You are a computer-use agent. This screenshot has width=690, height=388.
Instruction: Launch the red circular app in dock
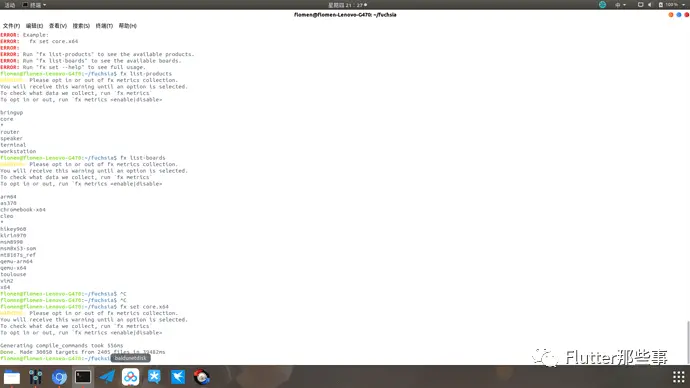pos(202,377)
